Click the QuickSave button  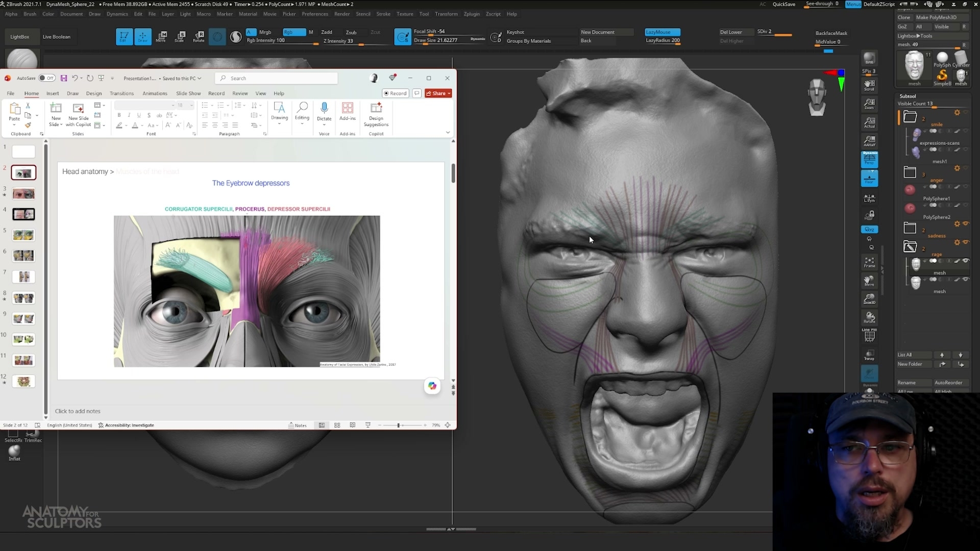click(783, 4)
